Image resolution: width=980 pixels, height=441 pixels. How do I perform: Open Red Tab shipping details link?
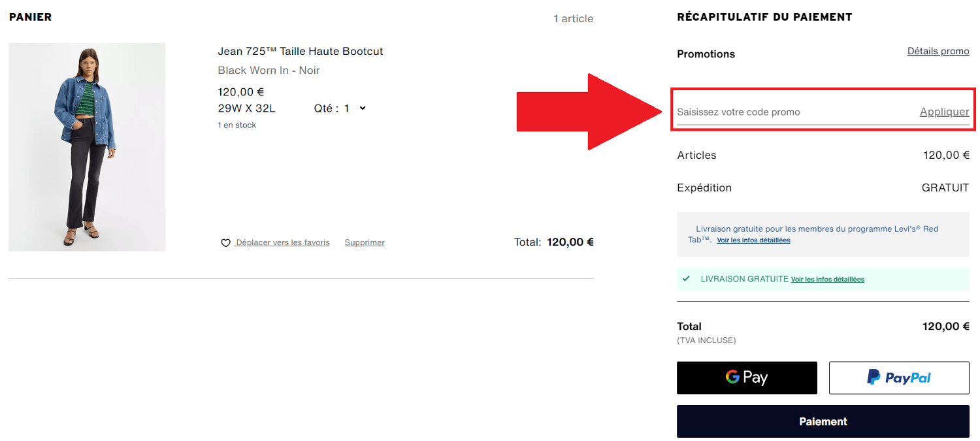click(x=753, y=240)
